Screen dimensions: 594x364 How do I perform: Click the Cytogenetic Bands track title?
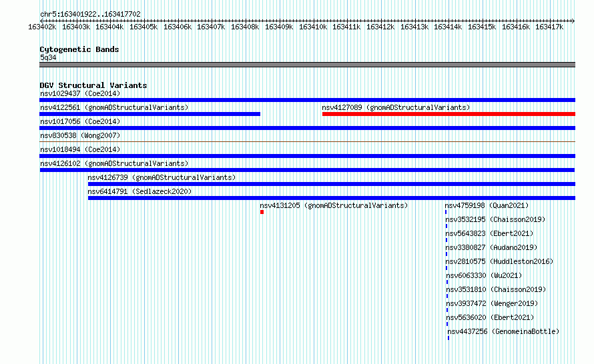pyautogui.click(x=79, y=49)
